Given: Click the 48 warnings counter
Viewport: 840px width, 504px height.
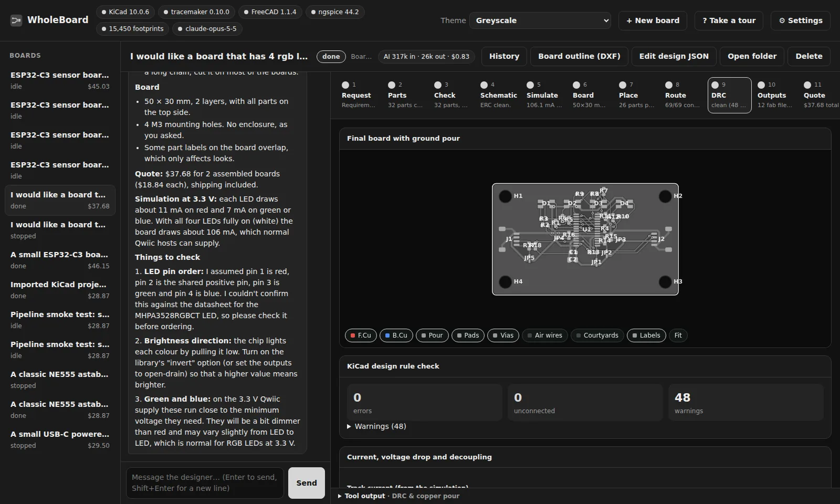Looking at the screenshot, I should point(745,402).
